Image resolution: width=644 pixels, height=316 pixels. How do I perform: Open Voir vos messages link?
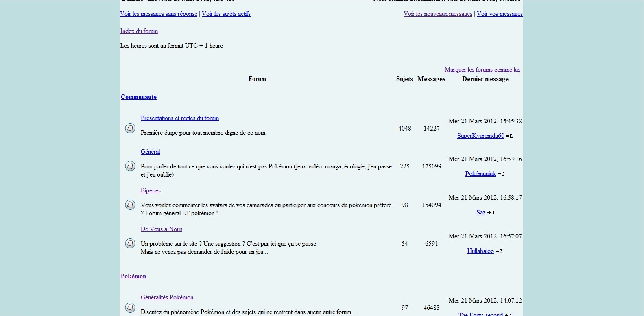(500, 14)
